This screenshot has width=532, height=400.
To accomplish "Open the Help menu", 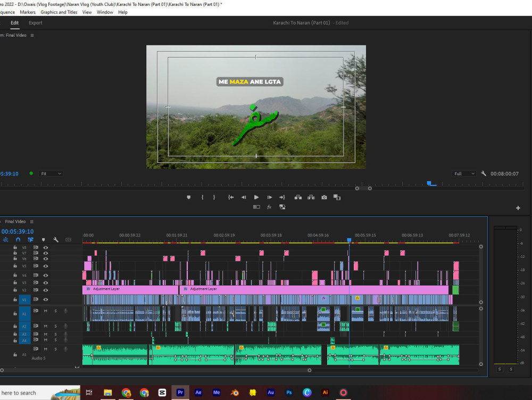I will click(123, 12).
